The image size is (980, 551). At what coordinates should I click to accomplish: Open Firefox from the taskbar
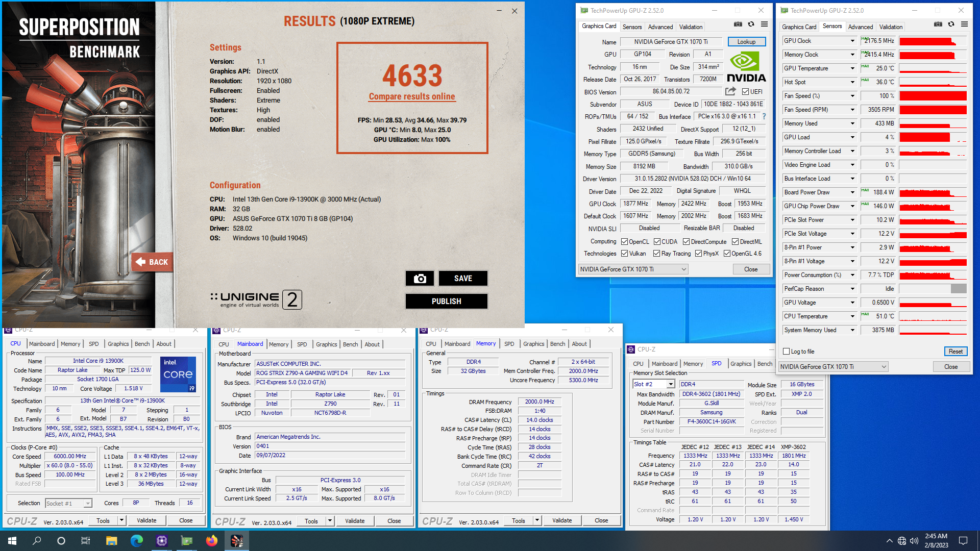212,541
